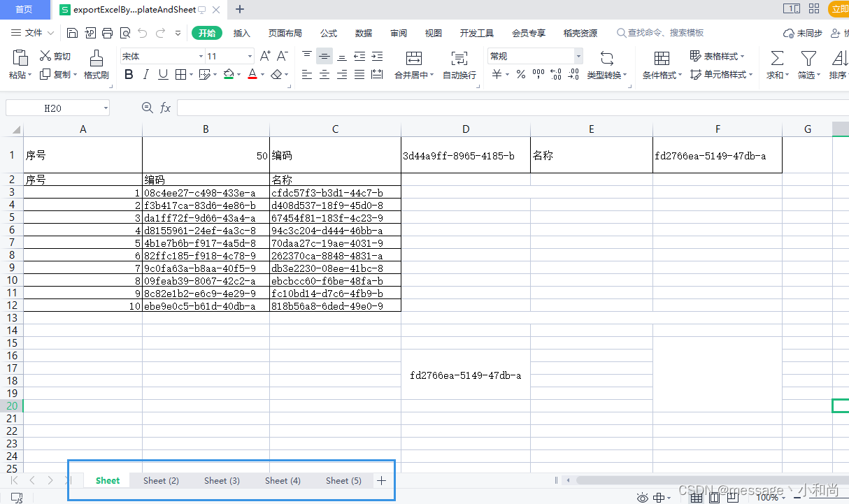Set middle vertical alignment
The image size is (849, 504).
324,56
